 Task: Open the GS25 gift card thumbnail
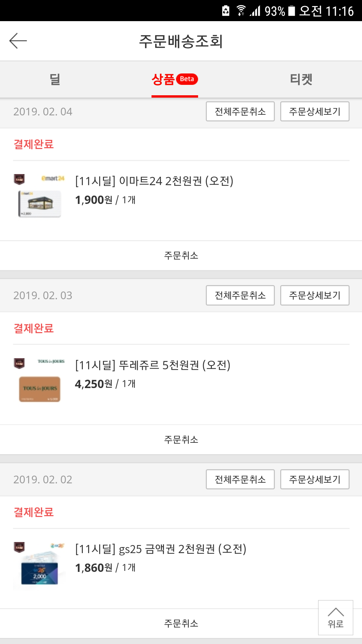coord(40,571)
